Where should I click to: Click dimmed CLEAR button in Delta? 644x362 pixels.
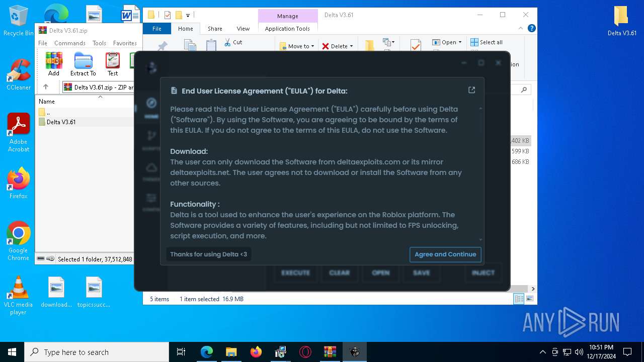point(339,273)
